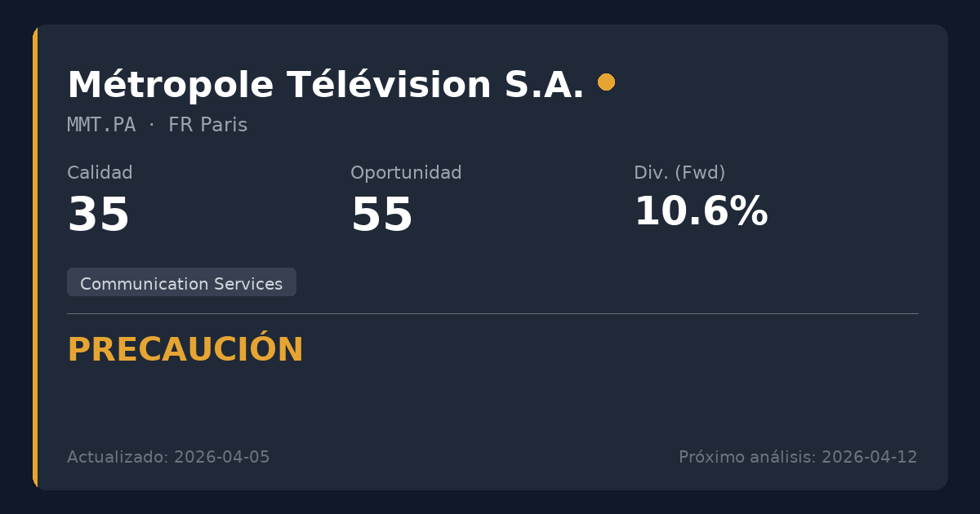The width and height of the screenshot is (980, 514).
Task: Click the orange accent bar on card edge
Action: [x=35, y=257]
